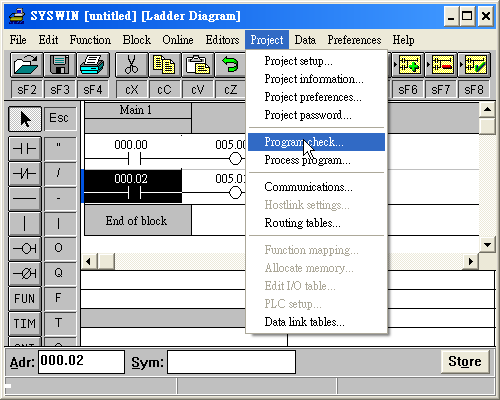Click the sF4 shortcut label
The height and width of the screenshot is (400, 500).
93,90
